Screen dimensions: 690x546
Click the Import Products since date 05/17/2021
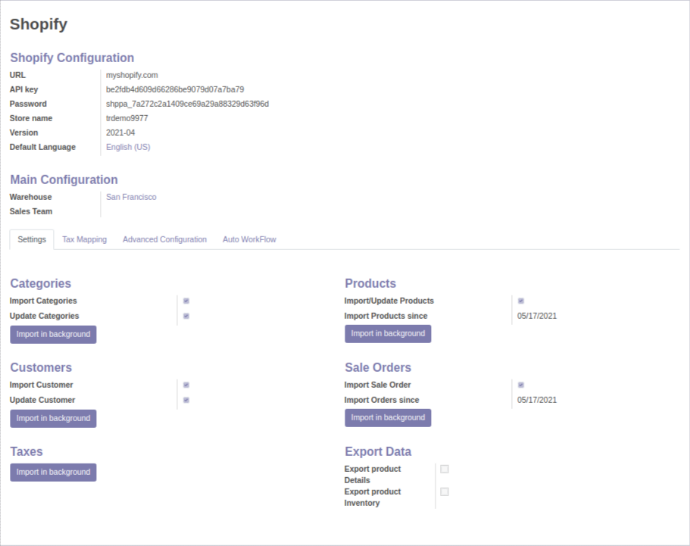coord(537,316)
